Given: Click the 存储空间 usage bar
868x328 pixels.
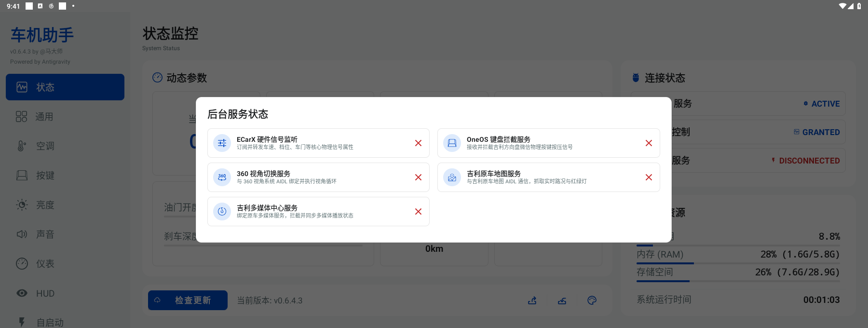Looking at the screenshot, I should click(x=738, y=281).
